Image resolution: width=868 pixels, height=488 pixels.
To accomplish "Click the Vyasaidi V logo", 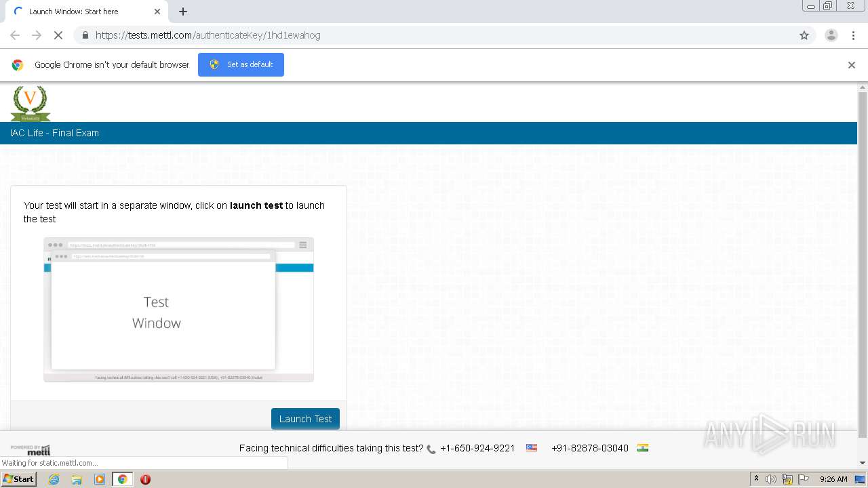I will click(x=30, y=103).
